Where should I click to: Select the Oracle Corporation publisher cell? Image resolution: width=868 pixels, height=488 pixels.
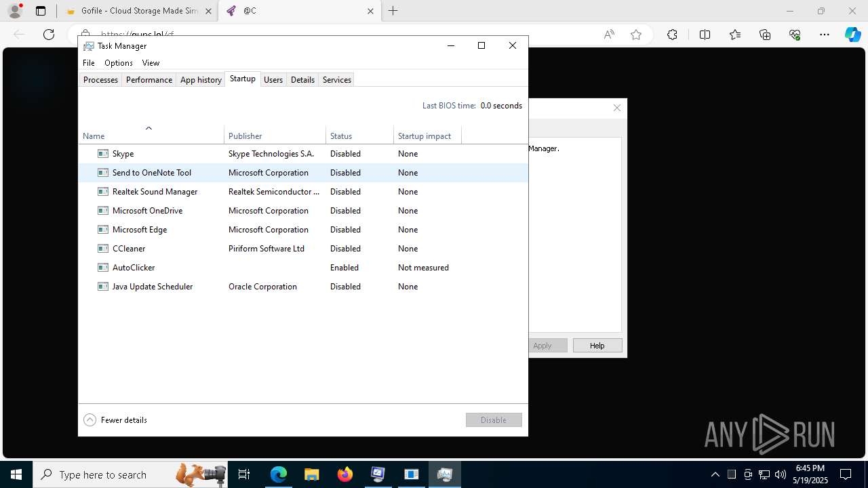tap(262, 287)
